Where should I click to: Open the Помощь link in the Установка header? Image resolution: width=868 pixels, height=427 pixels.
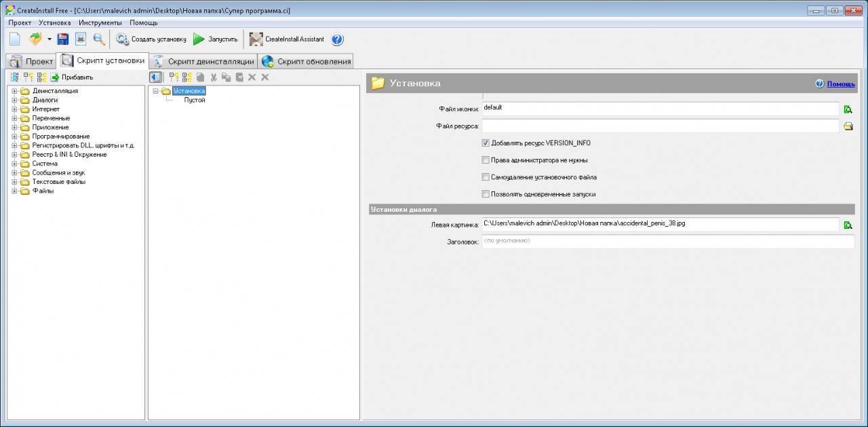(841, 83)
